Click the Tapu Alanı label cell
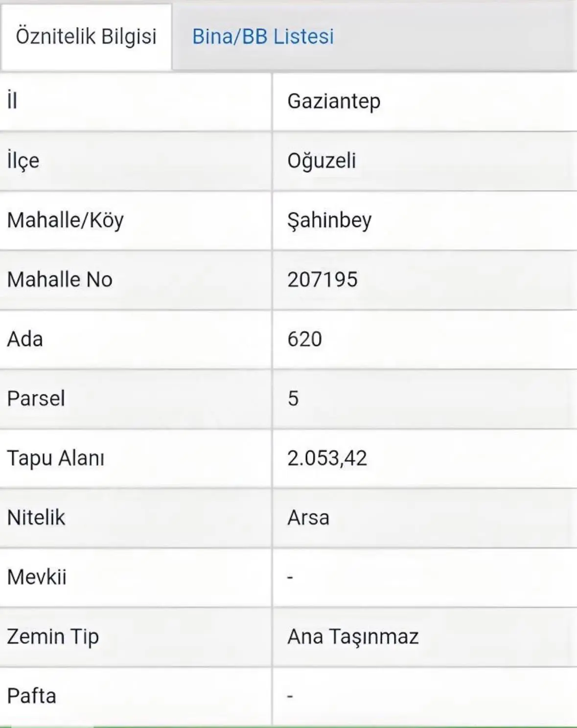This screenshot has width=577, height=728. (x=136, y=458)
